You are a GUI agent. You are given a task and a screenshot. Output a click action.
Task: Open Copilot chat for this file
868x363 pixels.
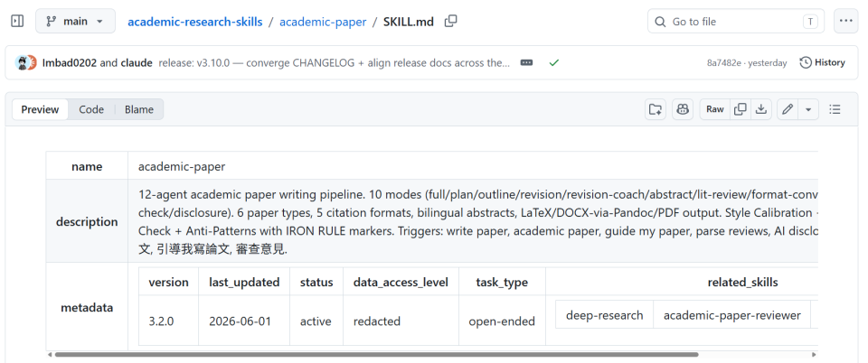[683, 109]
